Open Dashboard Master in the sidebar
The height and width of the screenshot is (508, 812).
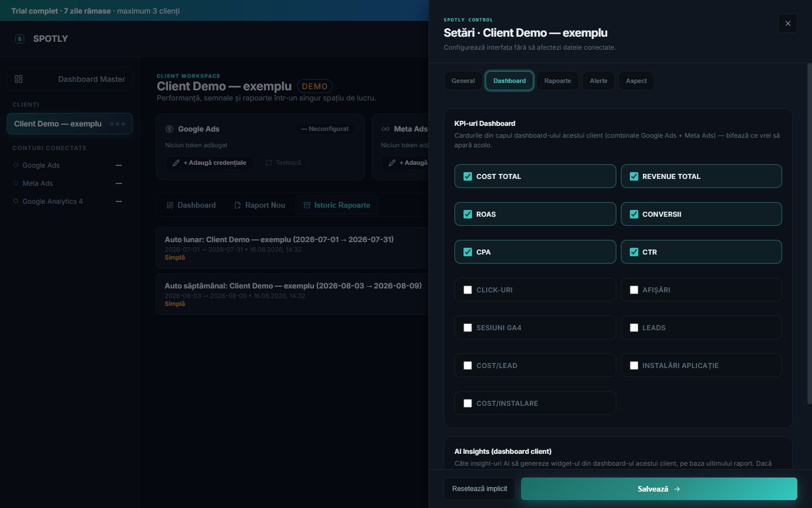pos(69,79)
